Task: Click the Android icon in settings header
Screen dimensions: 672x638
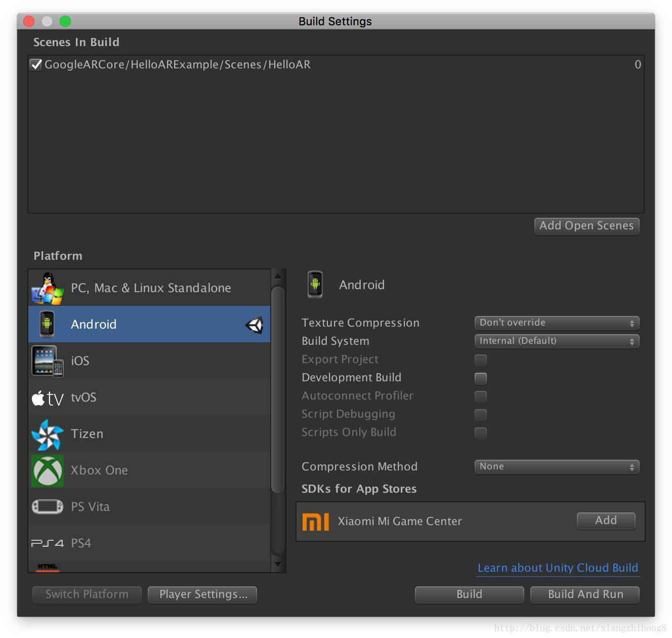Action: (x=315, y=285)
